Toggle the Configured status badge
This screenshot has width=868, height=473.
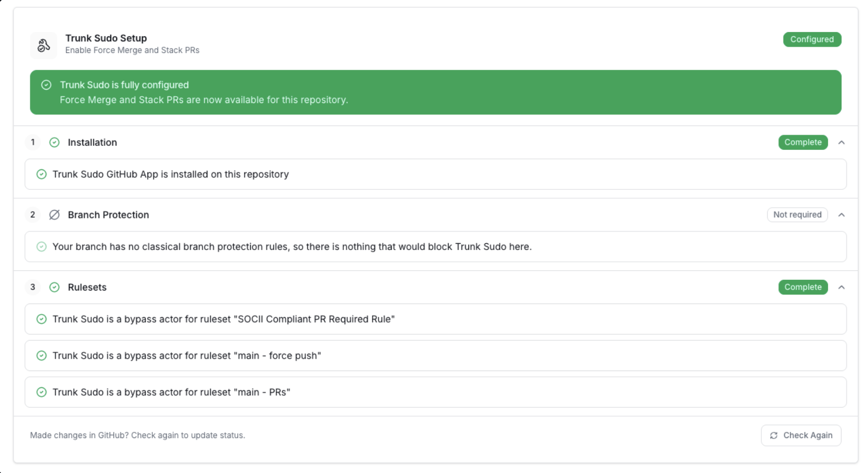[812, 39]
